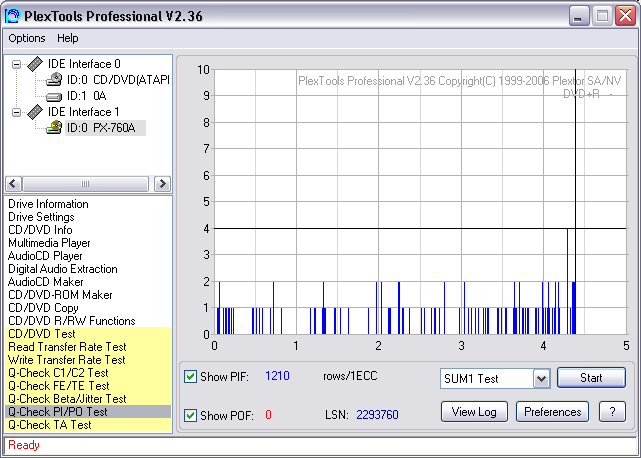Open CD/DVD Info

pyautogui.click(x=40, y=230)
